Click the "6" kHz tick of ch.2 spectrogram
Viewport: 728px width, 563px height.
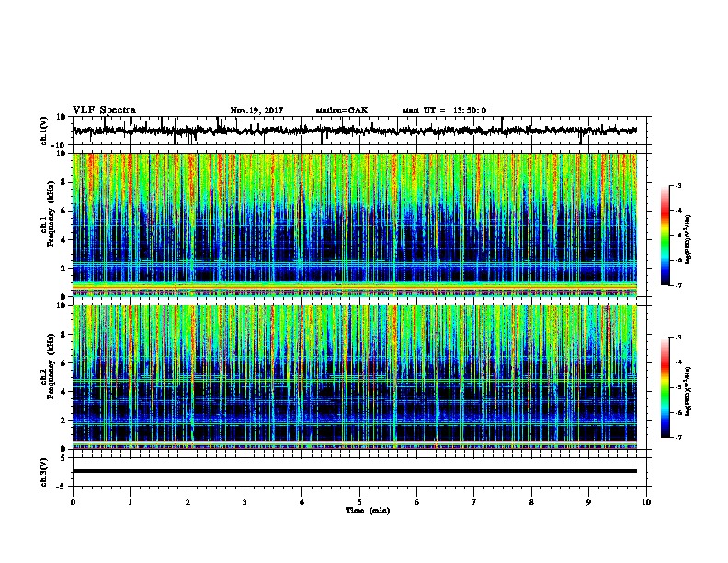click(63, 363)
